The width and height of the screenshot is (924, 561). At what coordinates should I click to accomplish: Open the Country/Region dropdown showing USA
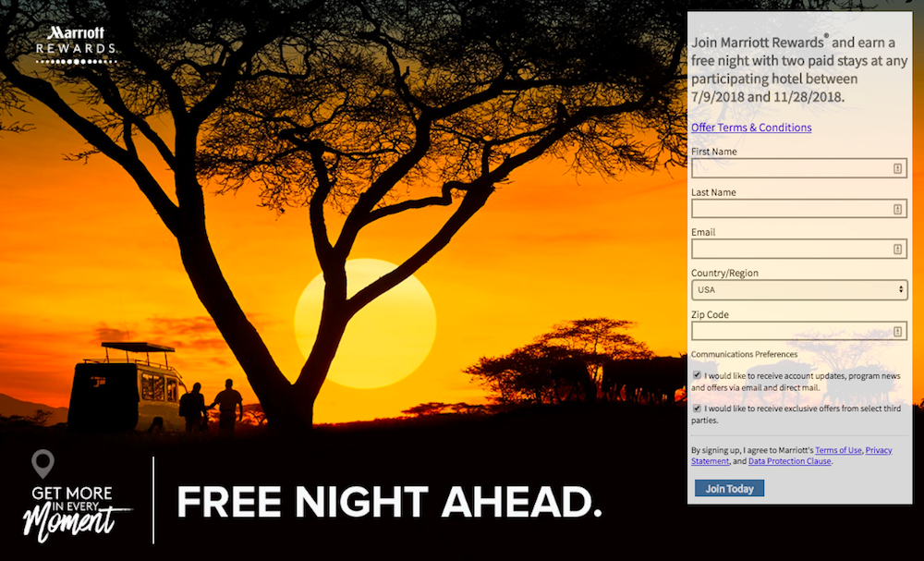click(799, 289)
